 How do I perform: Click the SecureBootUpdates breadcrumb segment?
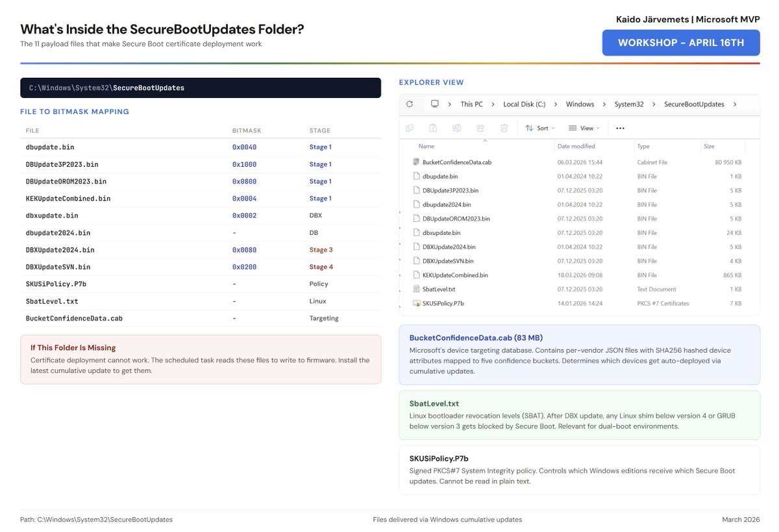click(x=694, y=104)
